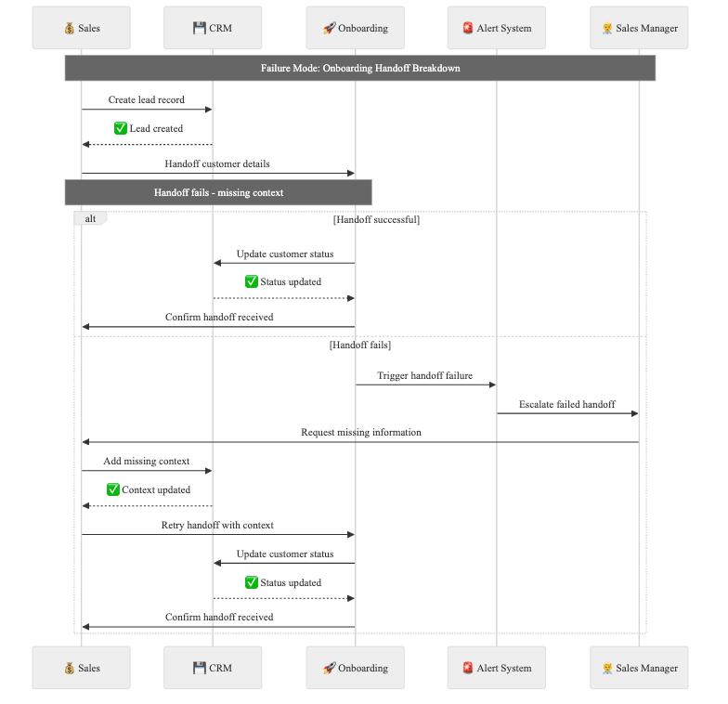Select the "Failure Mode: Onboarding Handoff Breakdown" banner
Viewport: 728px width, 704px height.
(x=360, y=68)
